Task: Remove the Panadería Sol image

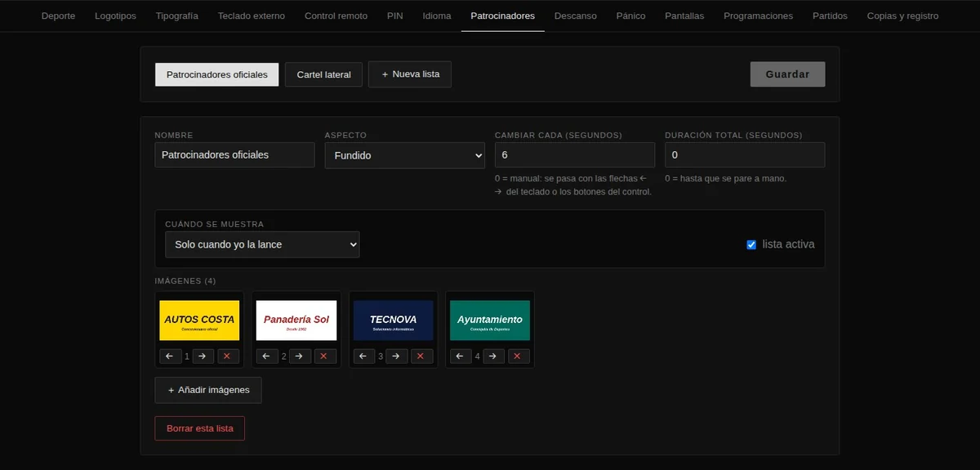Action: [326, 356]
